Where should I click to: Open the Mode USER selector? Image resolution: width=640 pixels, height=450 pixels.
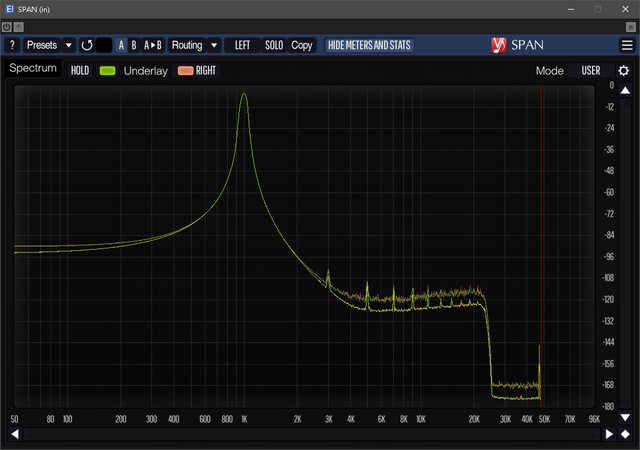coord(590,71)
